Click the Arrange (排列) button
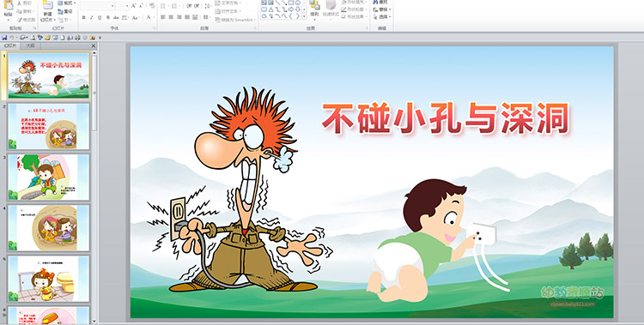Viewport: 644px width, 325px height. (314, 9)
